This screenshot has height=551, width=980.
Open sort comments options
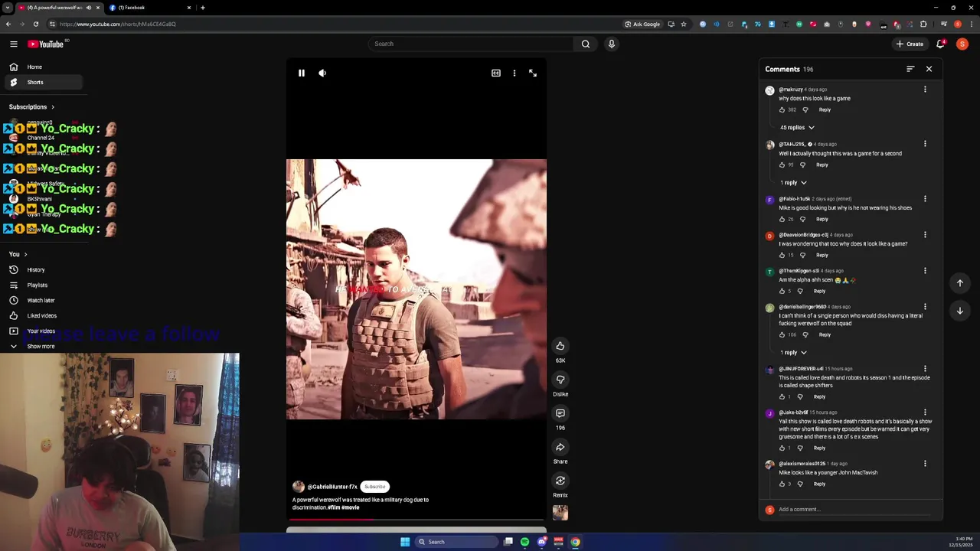910,69
